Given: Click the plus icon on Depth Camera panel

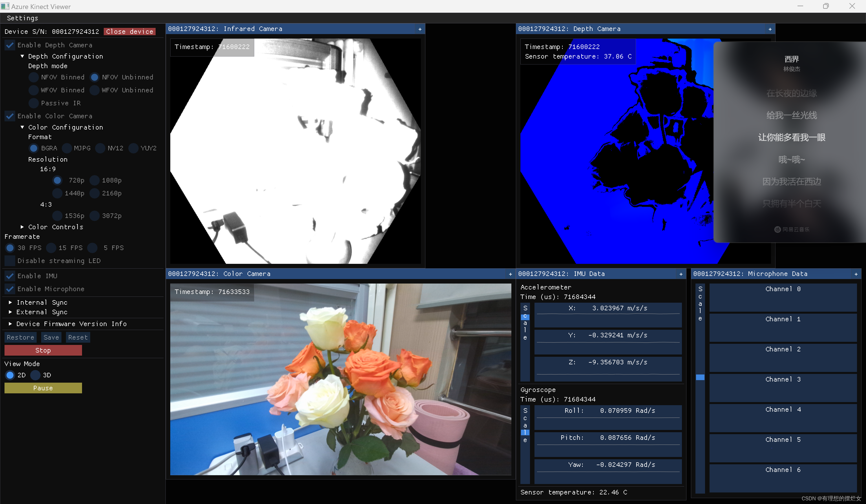Looking at the screenshot, I should (770, 29).
